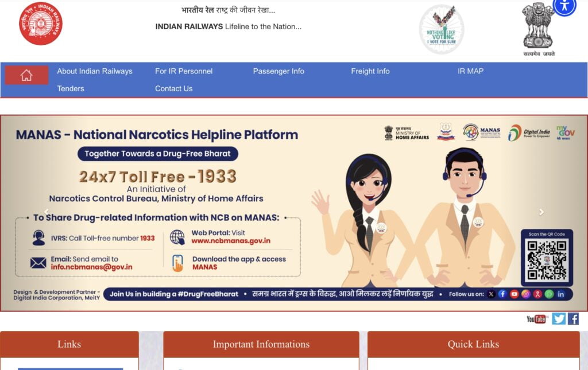The image size is (588, 370).
Task: Click Ministry of Home Affairs logo
Action: pyautogui.click(x=407, y=133)
